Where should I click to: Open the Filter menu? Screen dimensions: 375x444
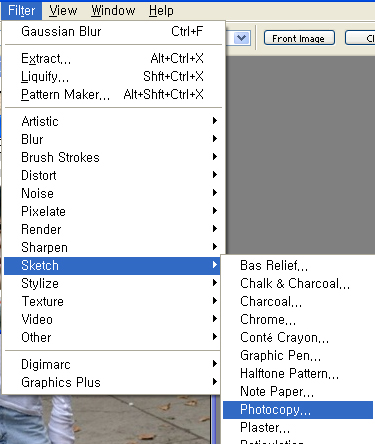pyautogui.click(x=22, y=11)
